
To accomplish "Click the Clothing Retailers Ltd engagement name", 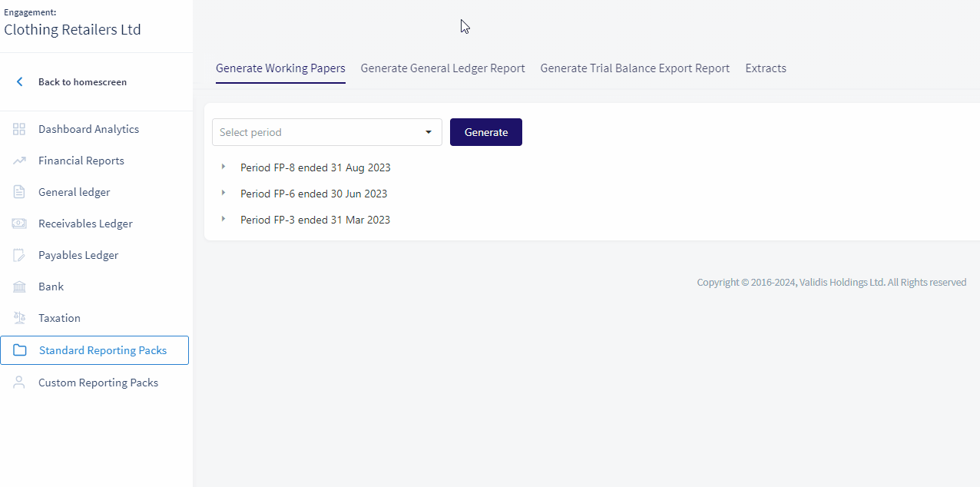I will point(72,29).
